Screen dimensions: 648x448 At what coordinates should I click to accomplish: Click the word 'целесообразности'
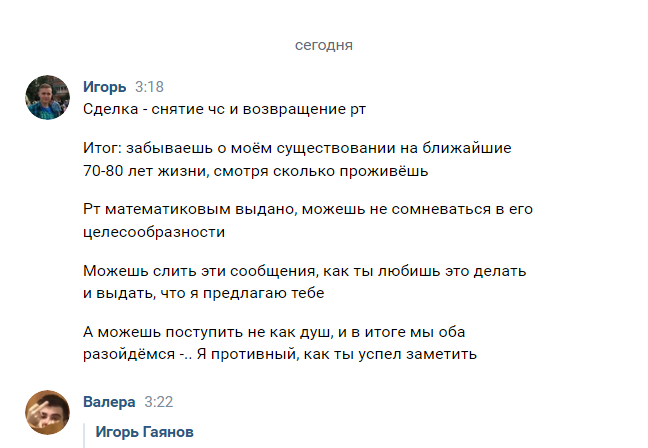pos(154,232)
